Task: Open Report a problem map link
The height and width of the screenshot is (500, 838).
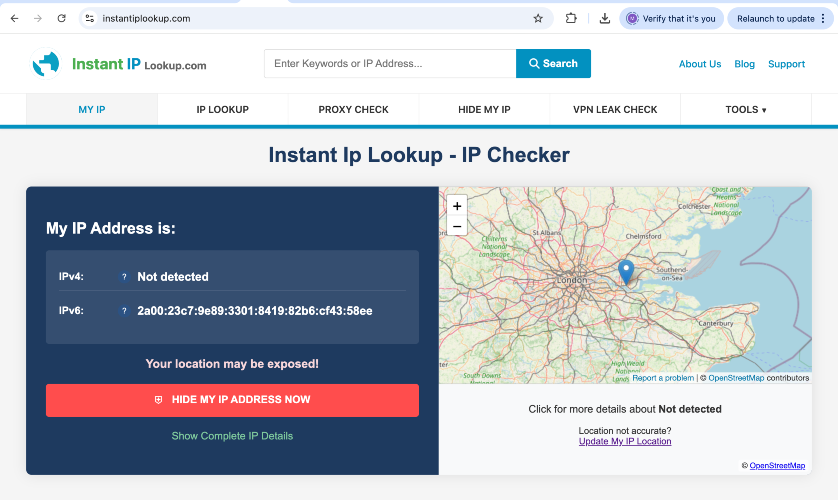Action: coord(663,378)
